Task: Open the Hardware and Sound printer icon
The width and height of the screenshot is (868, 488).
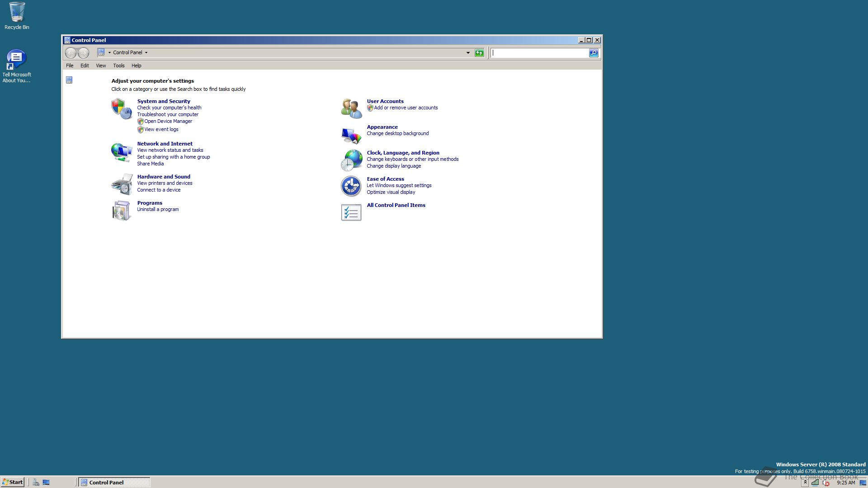Action: [x=122, y=184]
